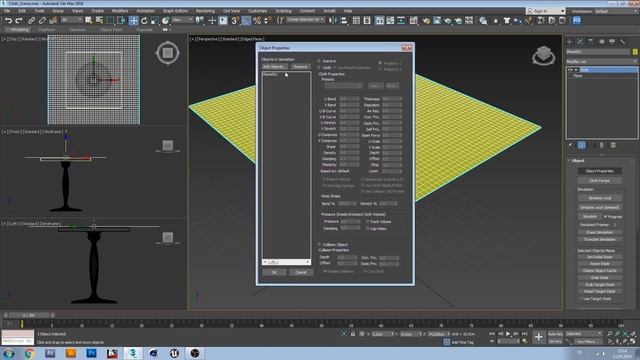Toggle the Cap Holes checkbox
The height and width of the screenshot is (360, 640).
pos(367,229)
